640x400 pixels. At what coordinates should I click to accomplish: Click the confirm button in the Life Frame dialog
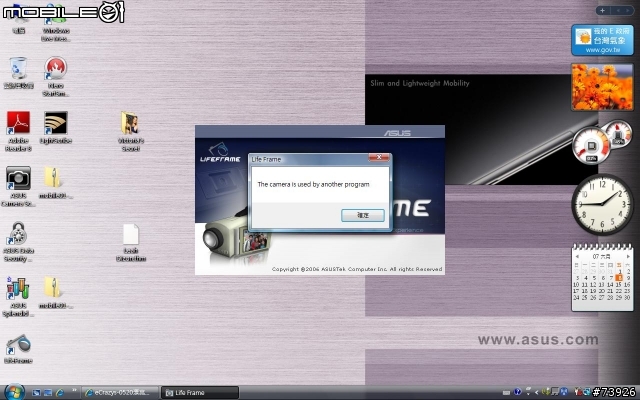(362, 215)
